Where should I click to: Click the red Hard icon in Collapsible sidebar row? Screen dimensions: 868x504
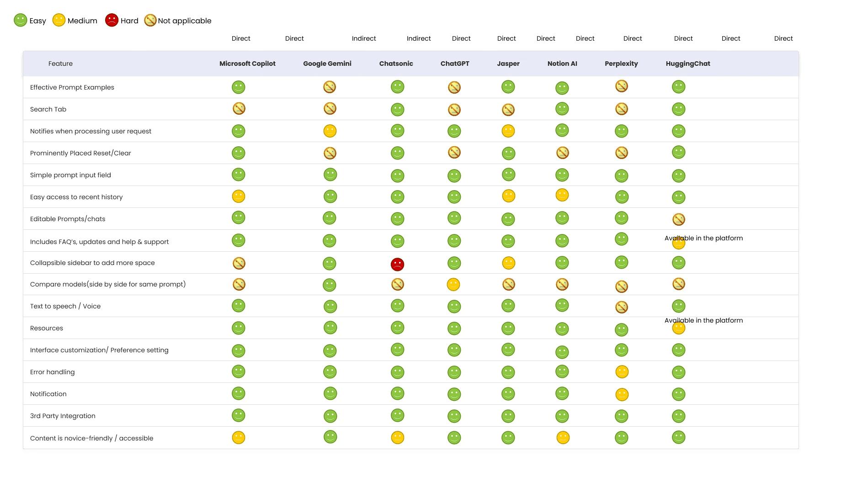tap(398, 264)
